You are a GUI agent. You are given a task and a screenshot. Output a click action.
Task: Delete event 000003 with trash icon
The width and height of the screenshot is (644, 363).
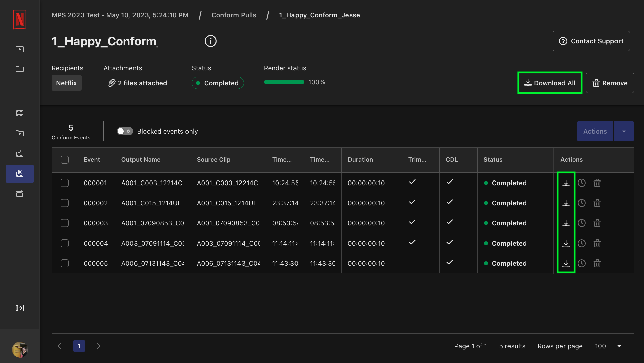tap(597, 223)
